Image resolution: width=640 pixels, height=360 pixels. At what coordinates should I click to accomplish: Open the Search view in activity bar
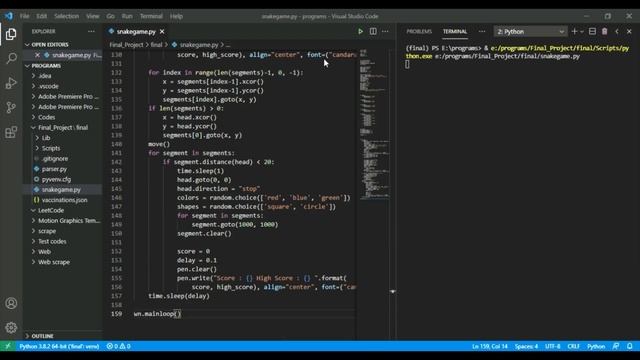coord(11,58)
